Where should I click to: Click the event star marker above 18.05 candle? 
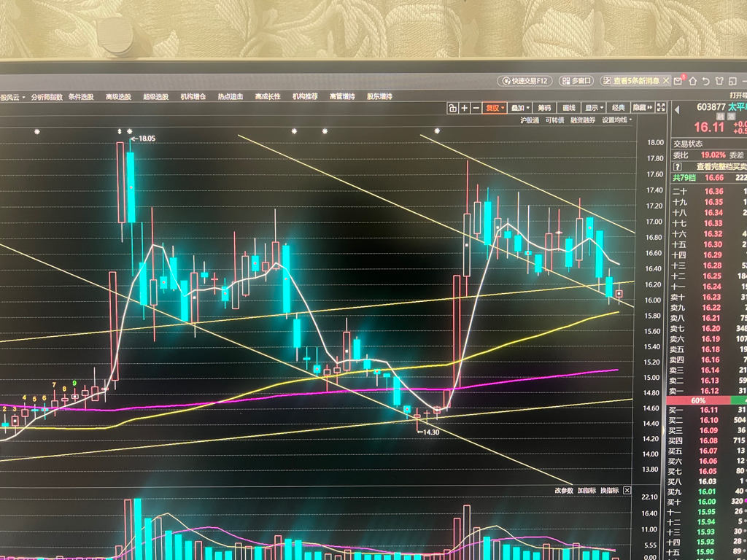130,131
